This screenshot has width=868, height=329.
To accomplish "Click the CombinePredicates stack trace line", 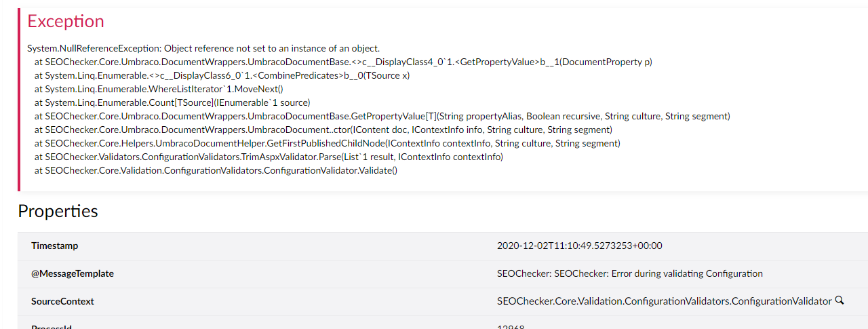I will 222,75.
